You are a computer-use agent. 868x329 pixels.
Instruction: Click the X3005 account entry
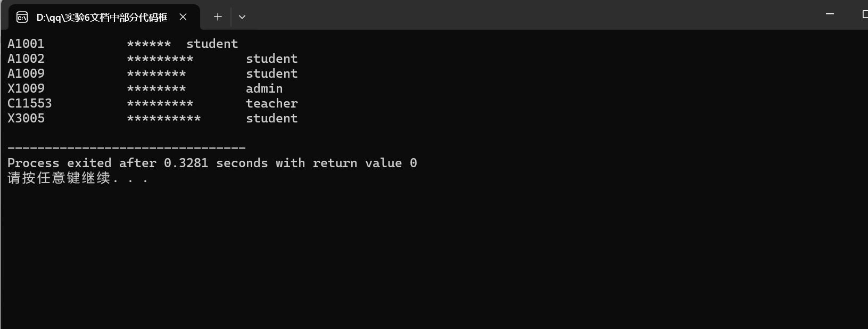26,119
